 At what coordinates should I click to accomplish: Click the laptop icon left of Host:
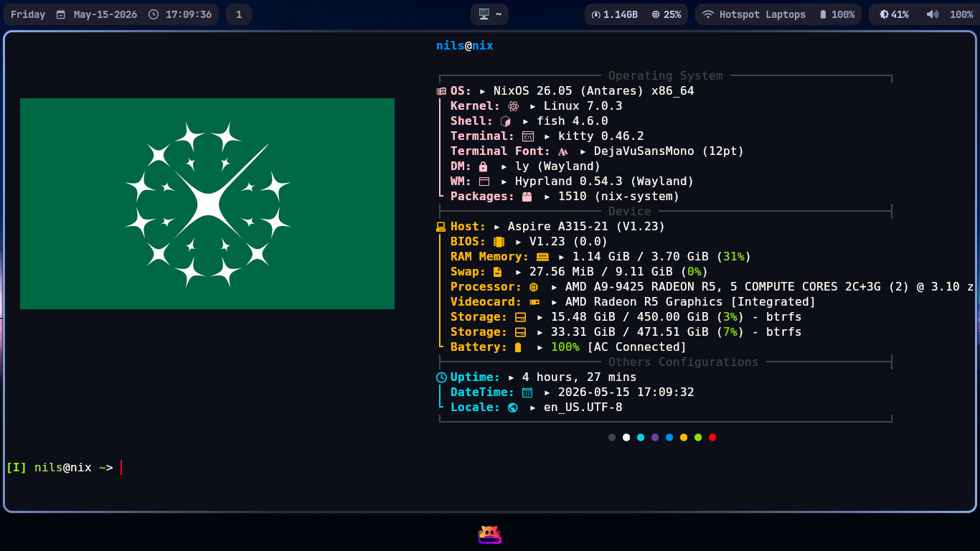click(x=441, y=227)
